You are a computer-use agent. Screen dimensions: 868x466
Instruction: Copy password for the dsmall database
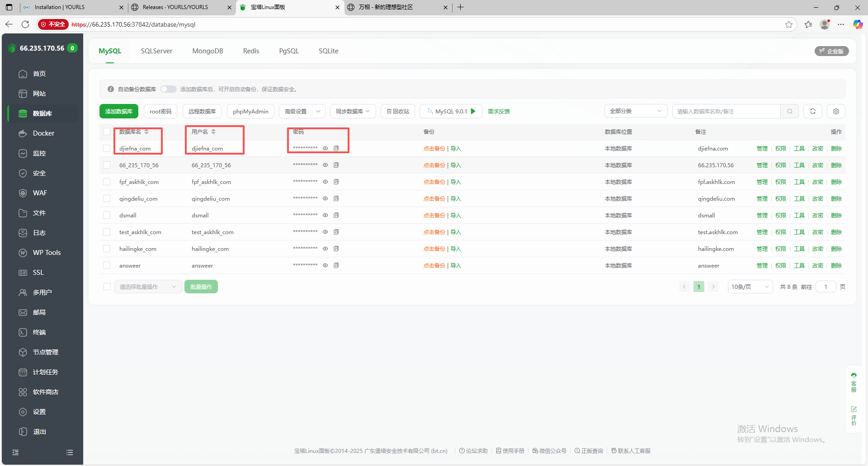(x=336, y=215)
